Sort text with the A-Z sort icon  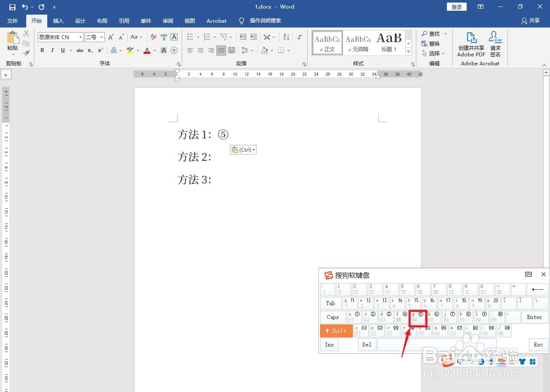pyautogui.click(x=287, y=37)
